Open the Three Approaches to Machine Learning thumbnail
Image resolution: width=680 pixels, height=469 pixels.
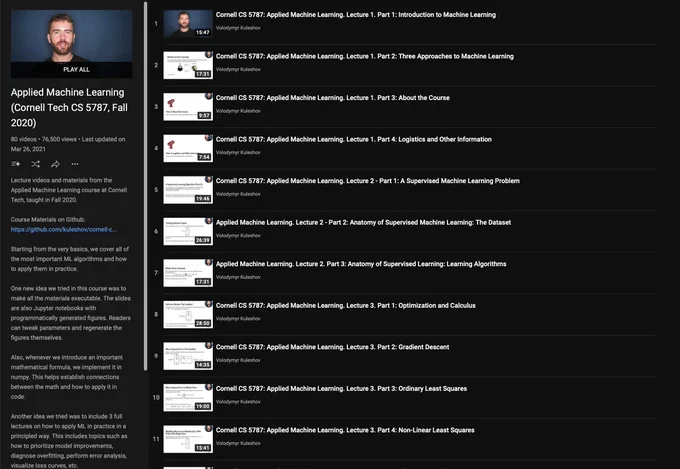pos(188,65)
